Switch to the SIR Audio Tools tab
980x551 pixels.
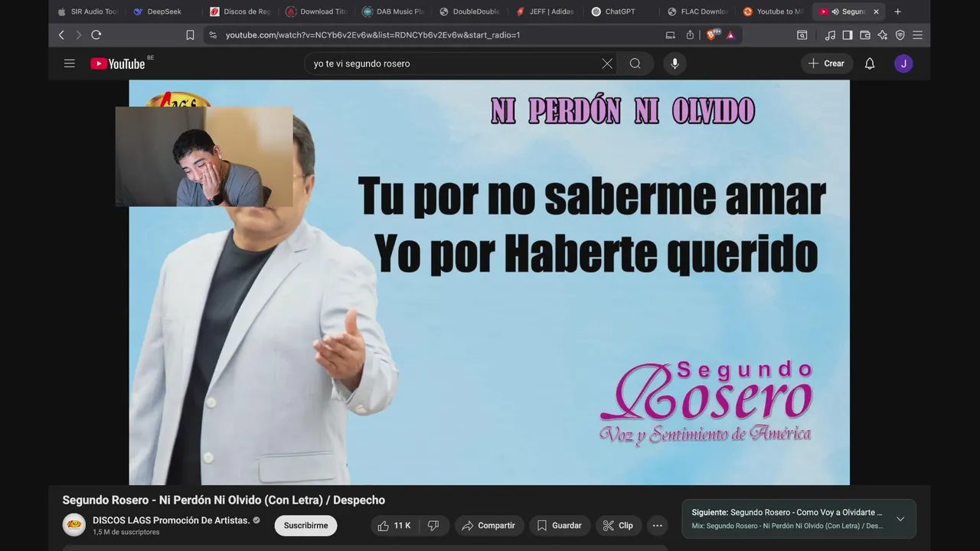[x=88, y=11]
